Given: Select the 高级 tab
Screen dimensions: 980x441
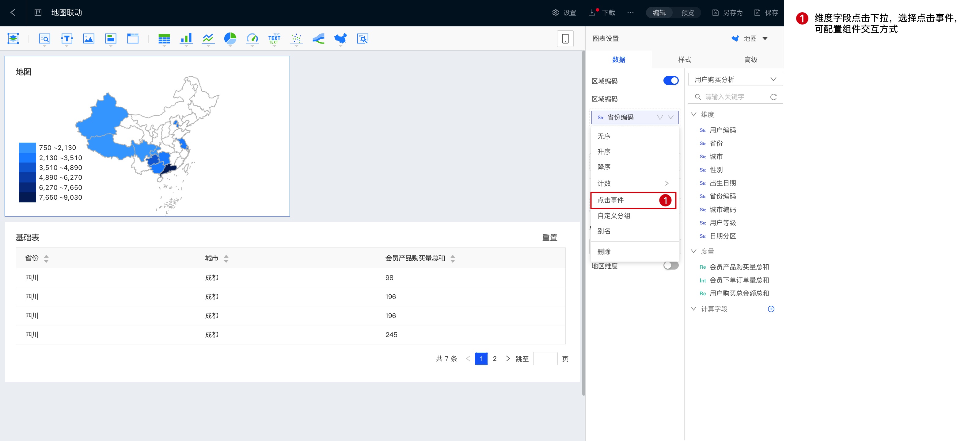Looking at the screenshot, I should point(750,59).
